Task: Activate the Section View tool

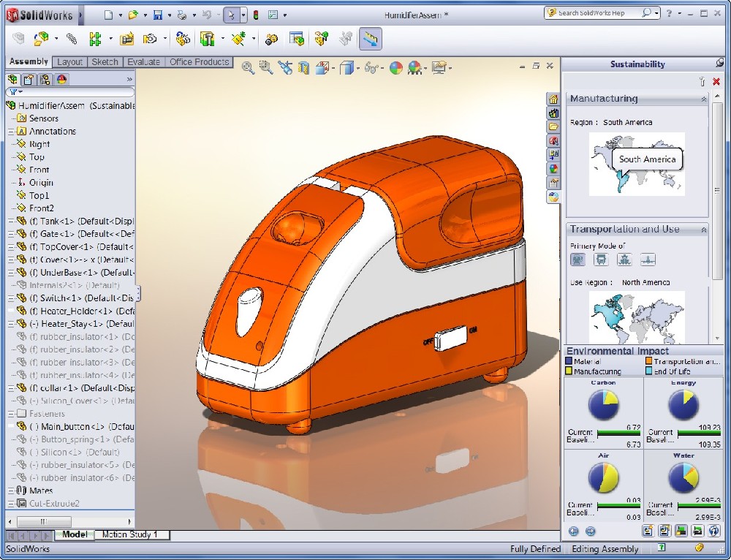Action: tap(302, 67)
